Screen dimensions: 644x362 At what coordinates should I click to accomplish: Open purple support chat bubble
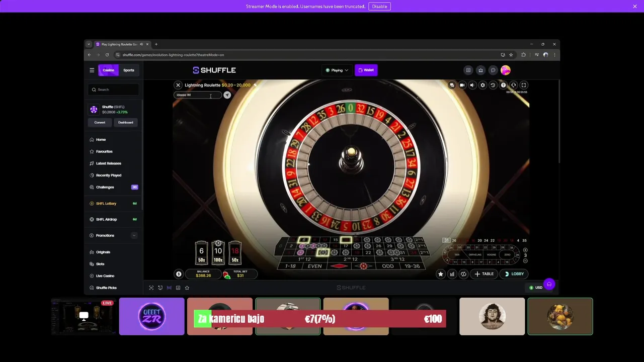pos(549,285)
